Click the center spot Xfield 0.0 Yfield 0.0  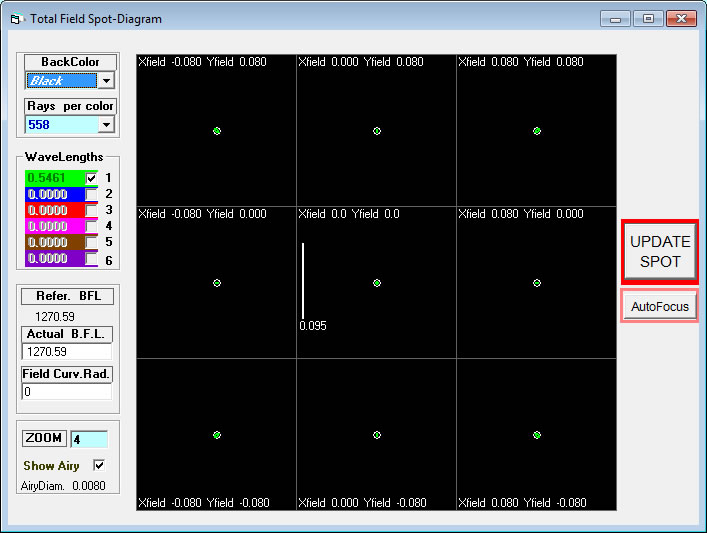pyautogui.click(x=377, y=283)
